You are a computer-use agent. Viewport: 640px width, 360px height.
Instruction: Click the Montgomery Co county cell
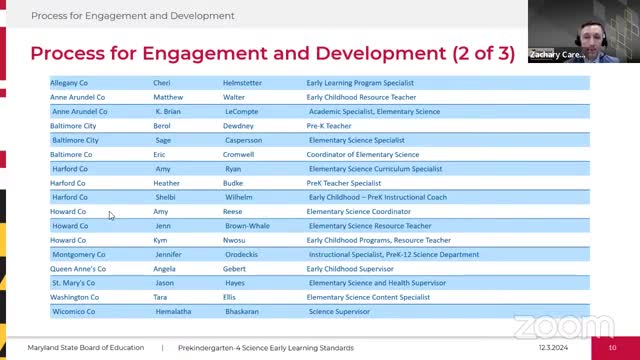(79, 254)
